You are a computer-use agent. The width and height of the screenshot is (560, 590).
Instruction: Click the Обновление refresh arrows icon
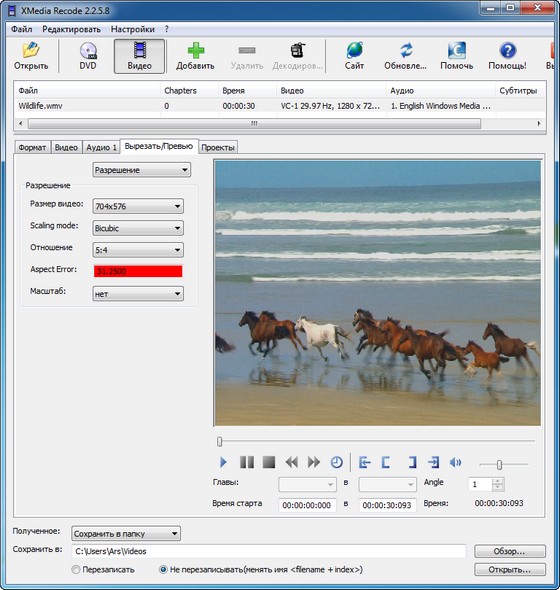tap(406, 50)
